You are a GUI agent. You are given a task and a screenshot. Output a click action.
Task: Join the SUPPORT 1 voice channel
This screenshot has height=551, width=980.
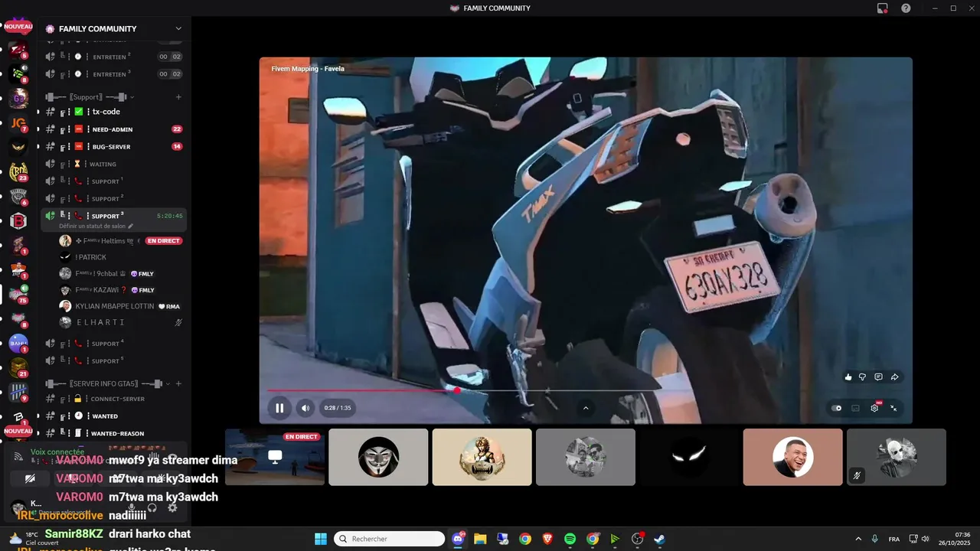tap(114, 181)
